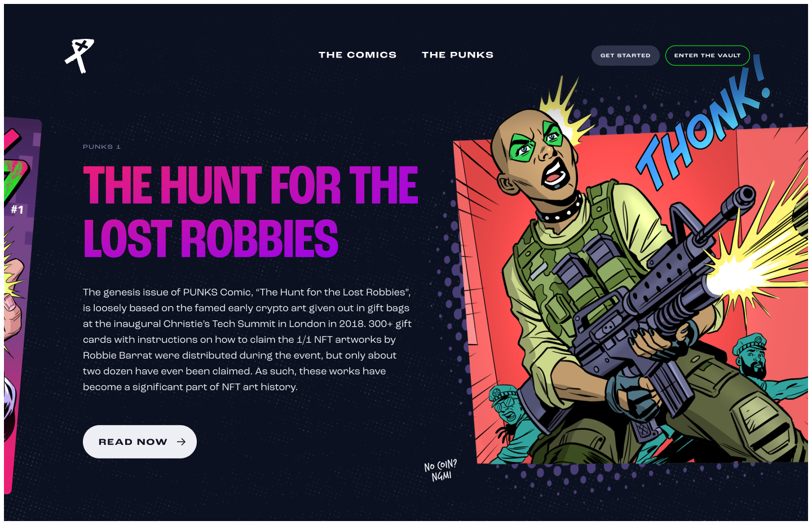Click the PUNKS 1 label above headline
Viewport: 812px width, 525px height.
[x=101, y=147]
